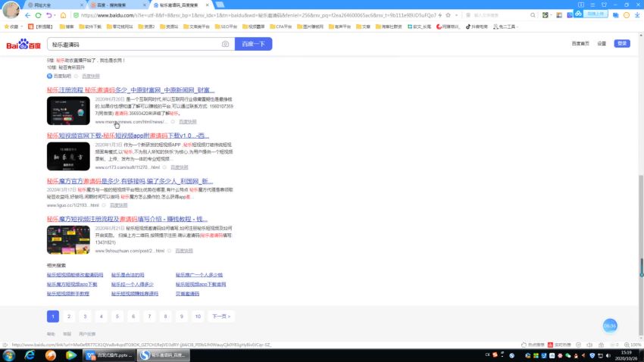Click the 秘乐魔方 black thumbnail image

(x=68, y=156)
